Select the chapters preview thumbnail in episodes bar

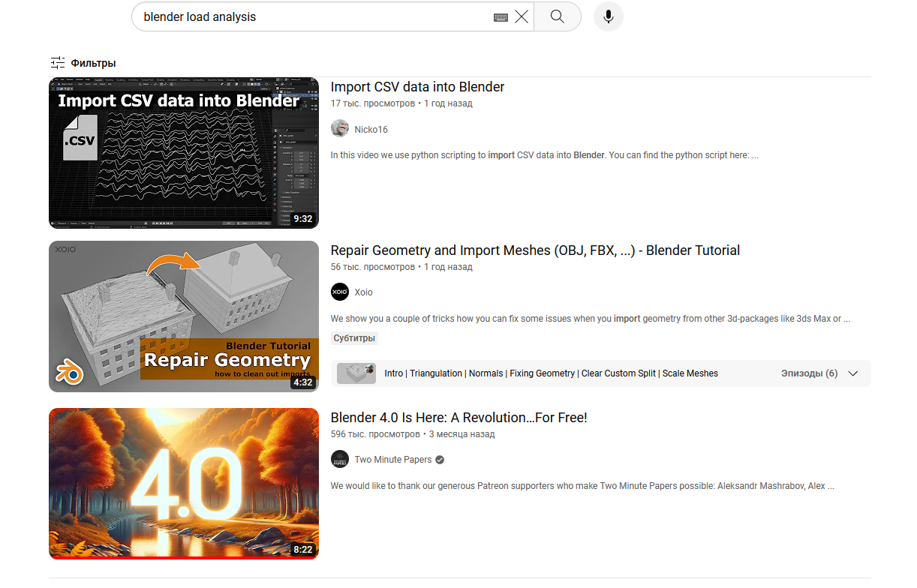pyautogui.click(x=356, y=373)
